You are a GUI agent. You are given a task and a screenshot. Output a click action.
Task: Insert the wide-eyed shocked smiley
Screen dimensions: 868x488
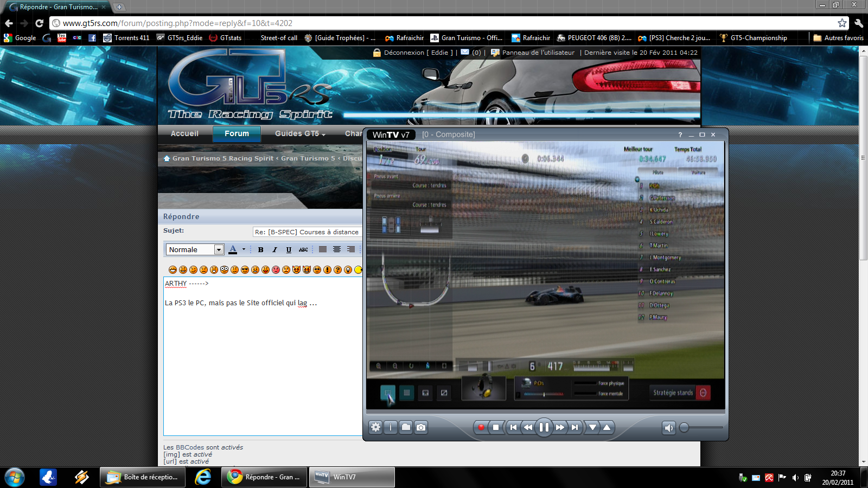pos(224,269)
